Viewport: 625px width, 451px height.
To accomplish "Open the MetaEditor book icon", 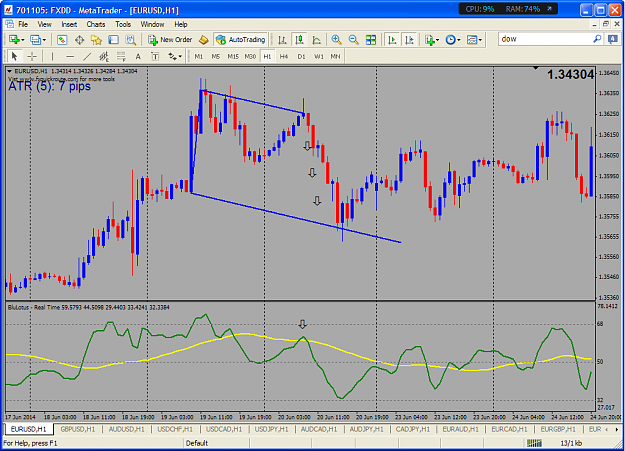I will pyautogui.click(x=204, y=39).
